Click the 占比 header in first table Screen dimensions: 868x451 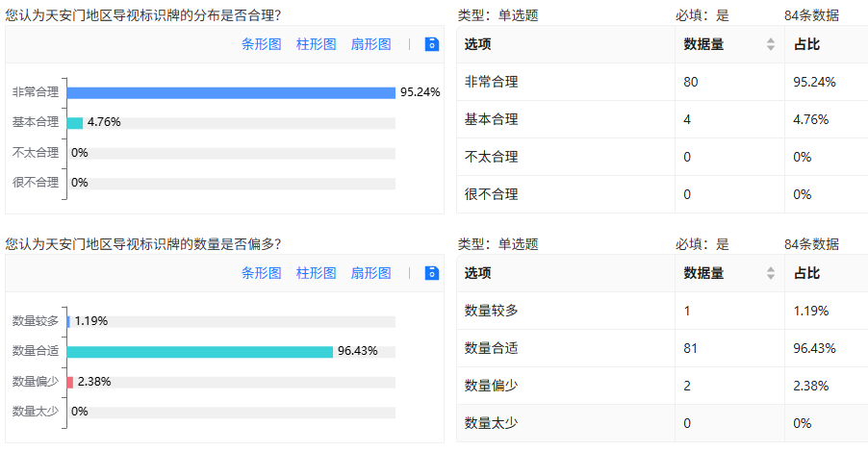[806, 44]
